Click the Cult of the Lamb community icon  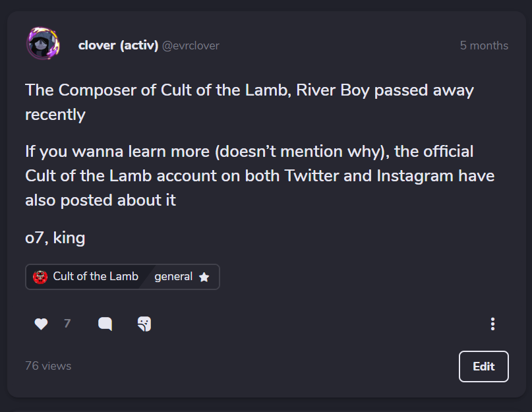40,277
